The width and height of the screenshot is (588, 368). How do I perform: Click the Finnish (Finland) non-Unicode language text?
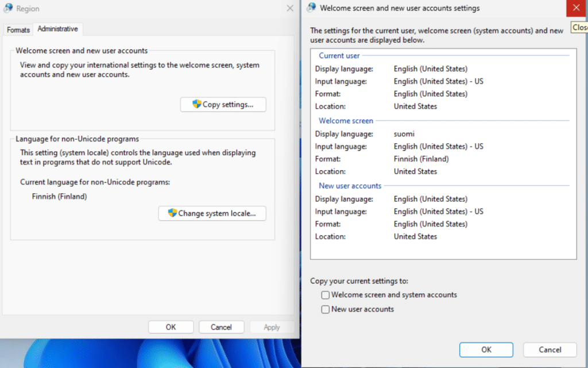(59, 197)
